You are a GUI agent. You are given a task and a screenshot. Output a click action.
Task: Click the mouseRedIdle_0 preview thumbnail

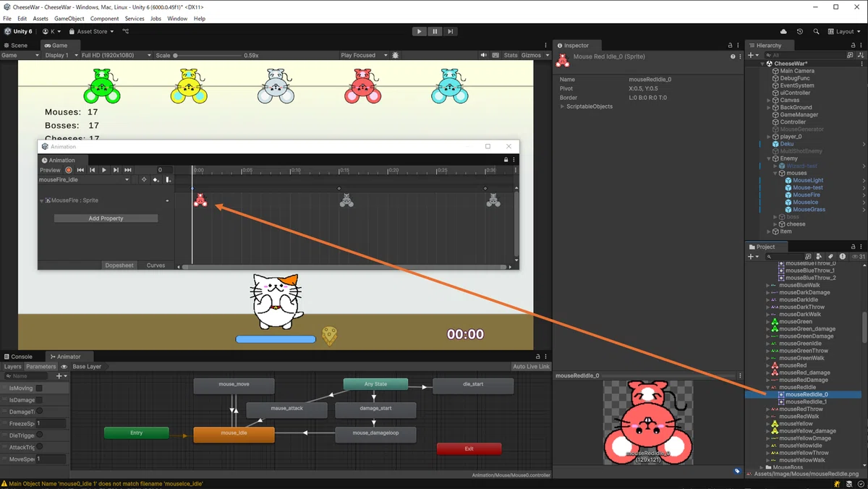pos(648,422)
